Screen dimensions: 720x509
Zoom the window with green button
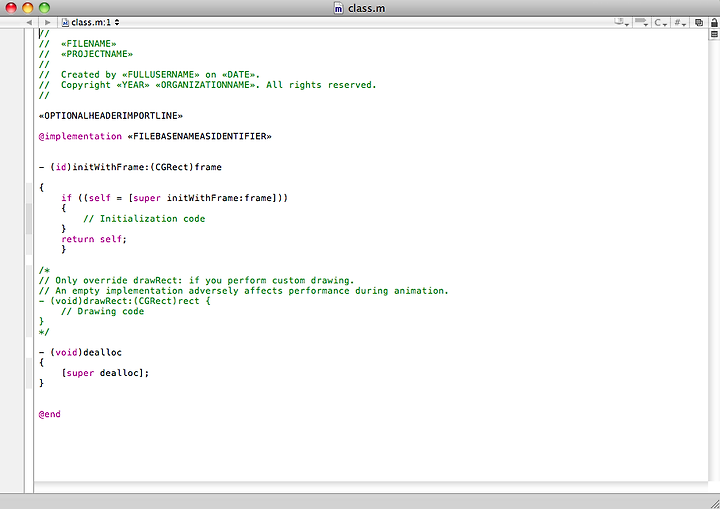[45, 7]
